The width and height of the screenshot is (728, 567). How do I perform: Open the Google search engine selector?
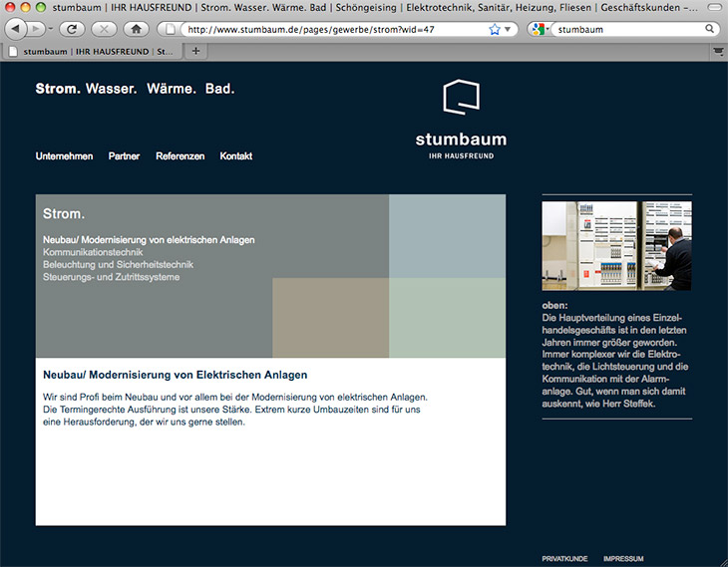540,29
